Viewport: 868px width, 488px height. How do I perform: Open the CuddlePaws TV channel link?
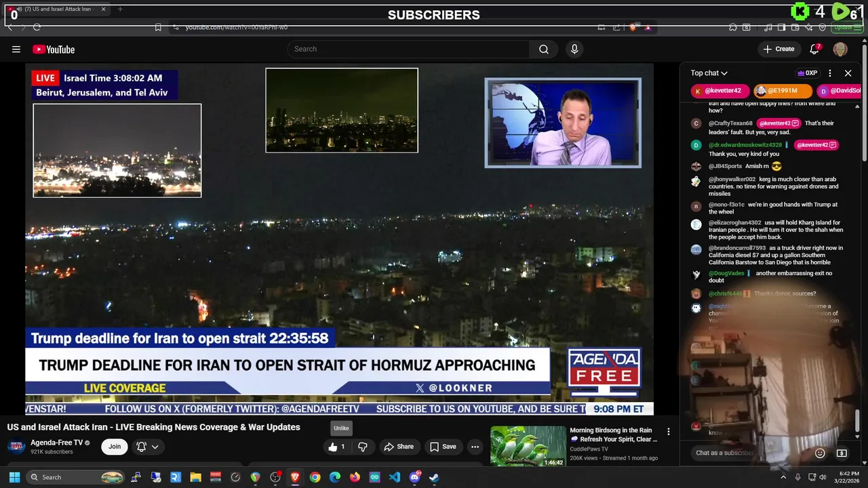pyautogui.click(x=589, y=449)
